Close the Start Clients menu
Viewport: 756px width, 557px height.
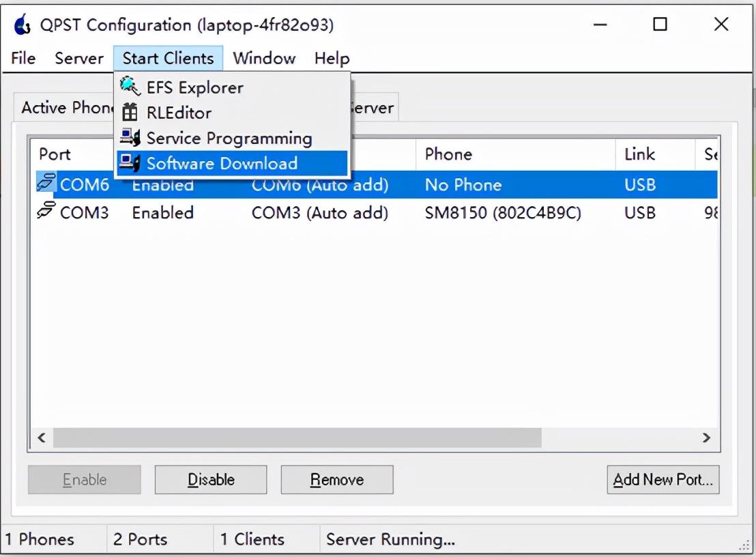tap(169, 58)
